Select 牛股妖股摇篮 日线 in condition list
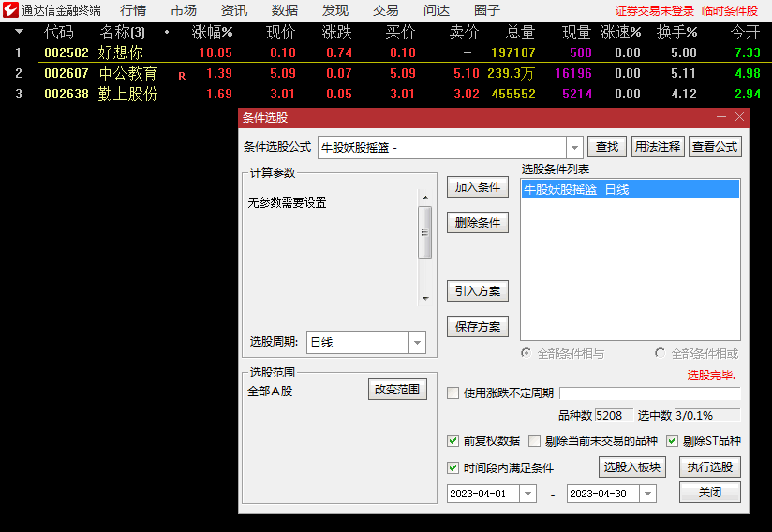The image size is (772, 532). coord(631,189)
